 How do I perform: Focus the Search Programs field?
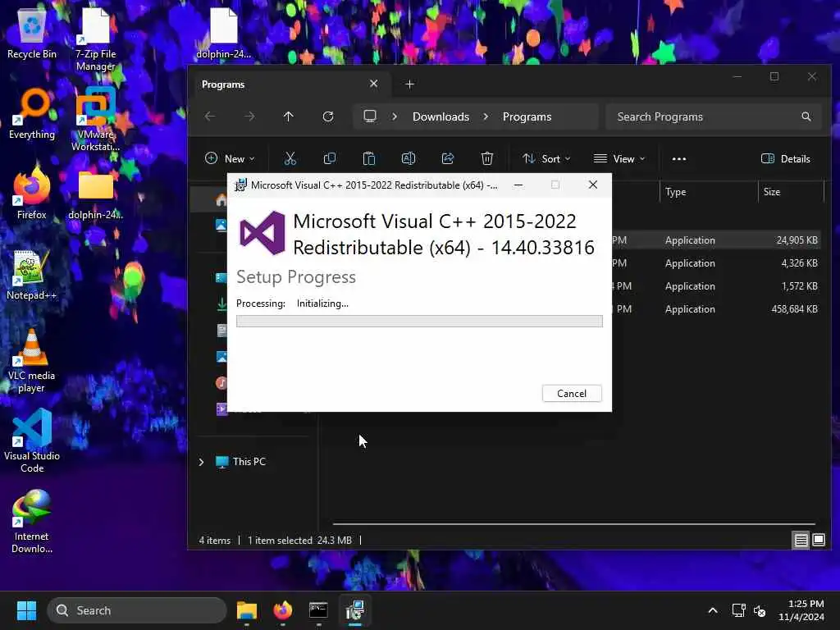714,116
